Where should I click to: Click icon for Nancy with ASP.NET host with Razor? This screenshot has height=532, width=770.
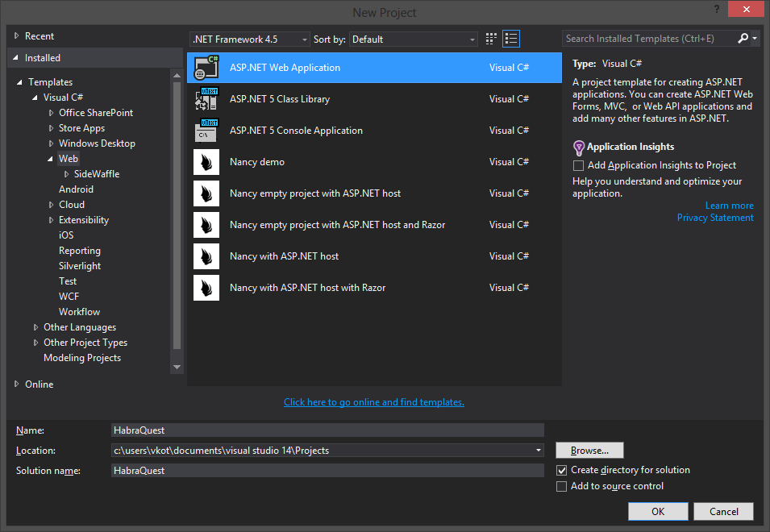coord(206,288)
